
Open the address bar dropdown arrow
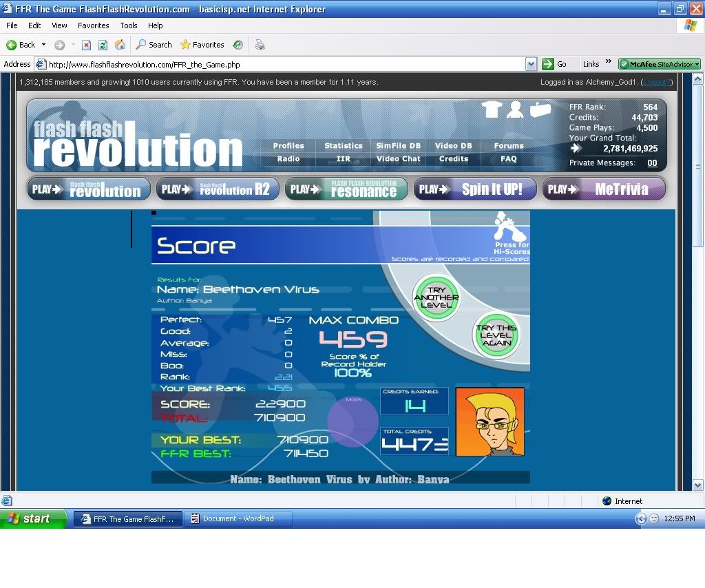(531, 64)
